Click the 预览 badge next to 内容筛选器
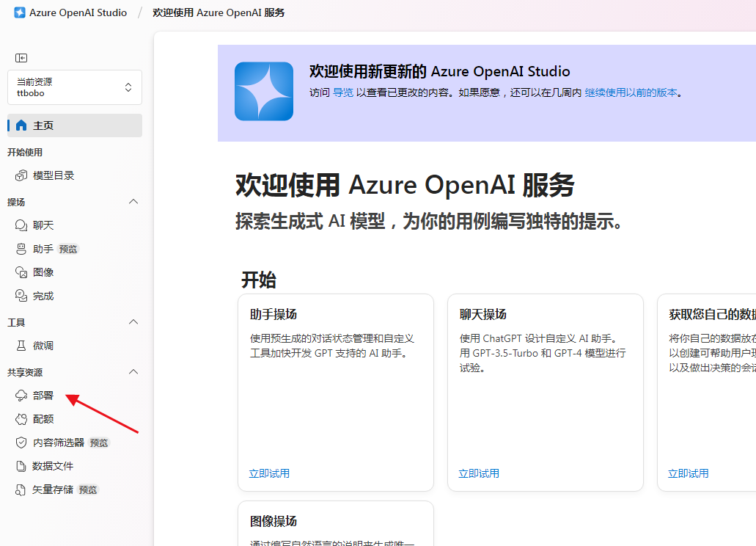 click(x=99, y=443)
